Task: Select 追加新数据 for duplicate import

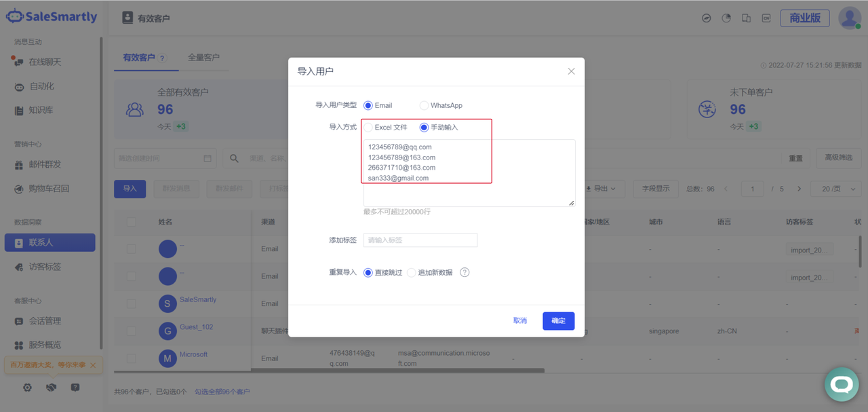Action: tap(412, 272)
